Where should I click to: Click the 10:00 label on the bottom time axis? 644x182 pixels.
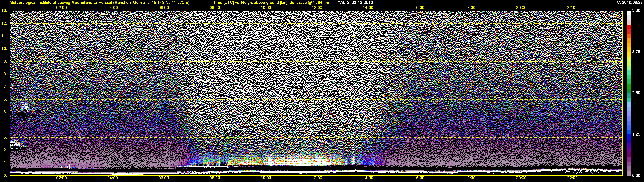266,178
